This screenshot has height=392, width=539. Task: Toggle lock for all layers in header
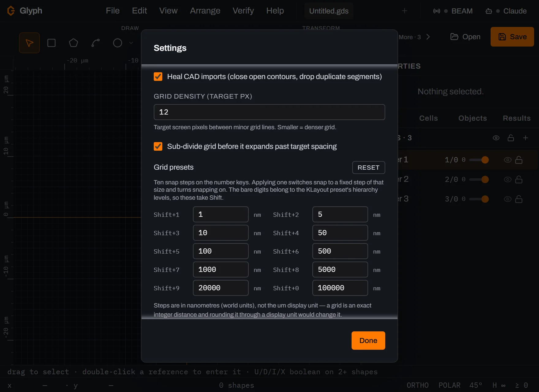click(x=511, y=138)
